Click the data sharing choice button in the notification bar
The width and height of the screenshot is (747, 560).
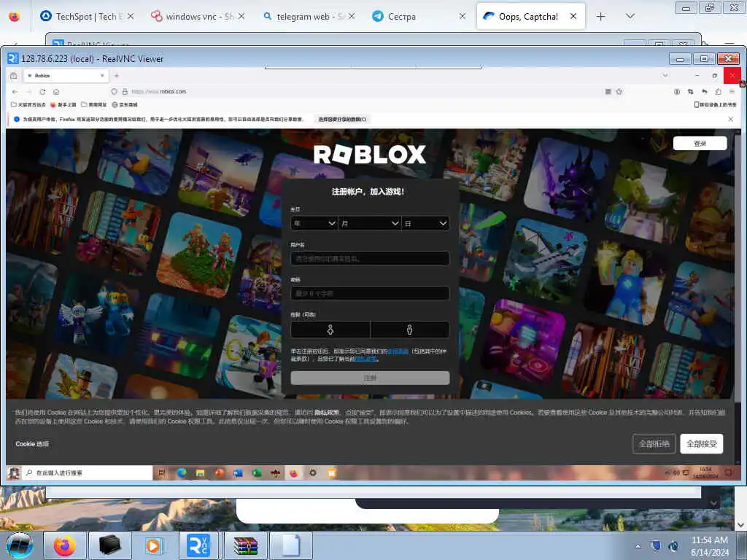click(x=343, y=119)
